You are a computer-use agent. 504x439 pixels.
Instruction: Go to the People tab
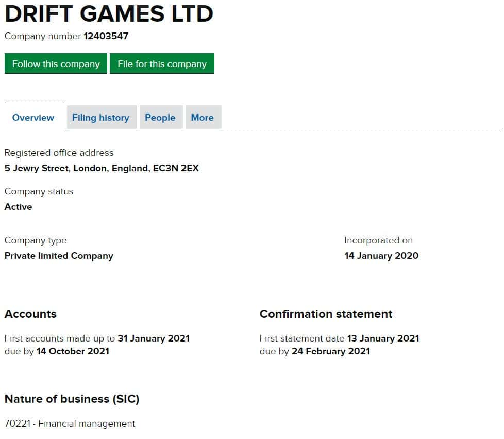(160, 118)
